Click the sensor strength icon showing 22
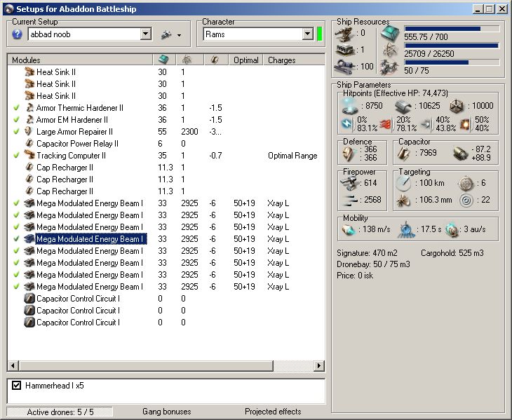Image resolution: width=512 pixels, height=420 pixels. point(466,200)
